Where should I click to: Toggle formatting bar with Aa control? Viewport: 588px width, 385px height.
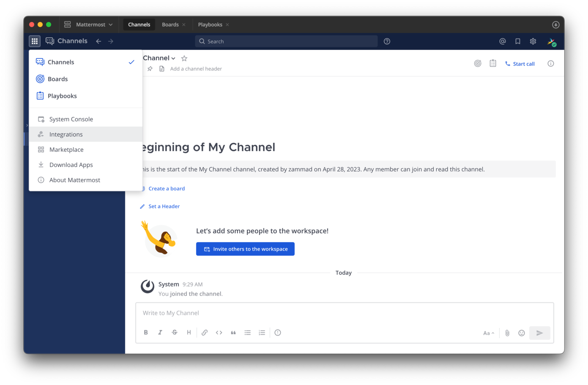tap(489, 333)
